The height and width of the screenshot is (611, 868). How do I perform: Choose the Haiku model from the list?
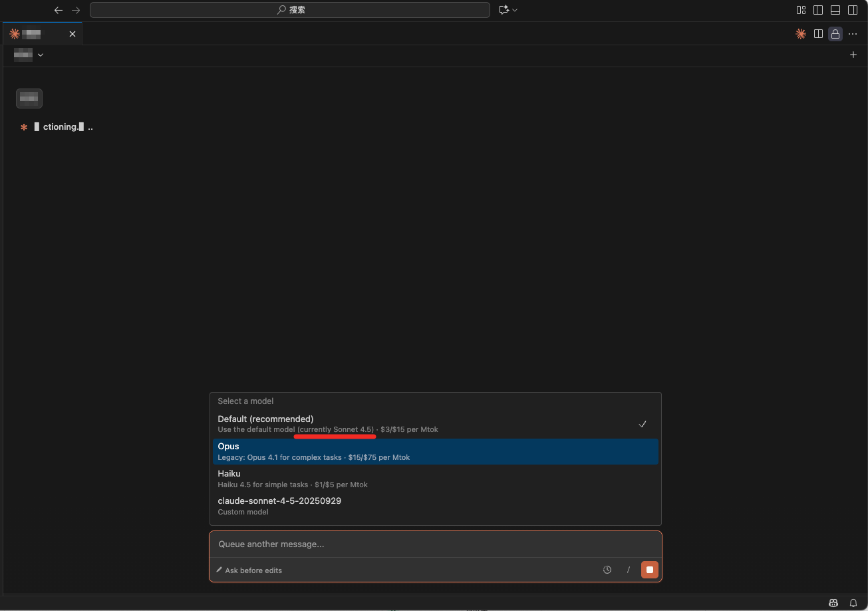pos(435,479)
